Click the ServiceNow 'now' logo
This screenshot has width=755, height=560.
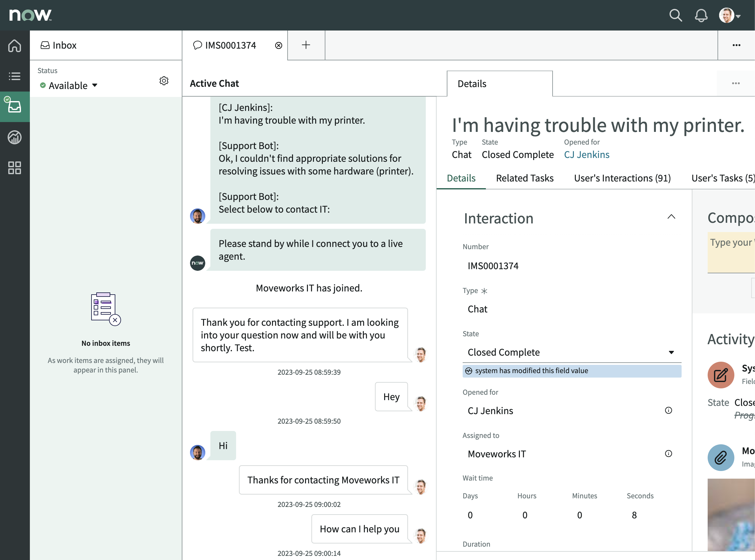click(x=31, y=15)
